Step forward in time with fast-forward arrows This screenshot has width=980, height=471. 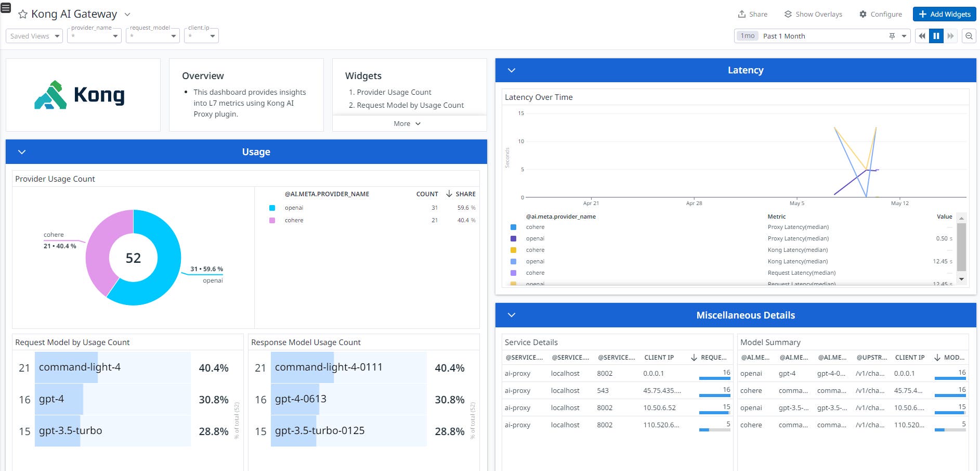coord(950,36)
